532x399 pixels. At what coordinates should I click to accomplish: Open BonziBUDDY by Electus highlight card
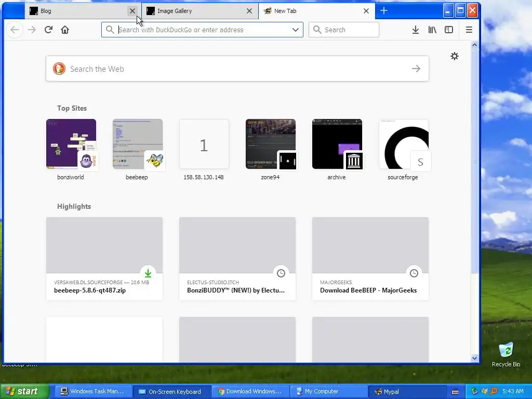[237, 259]
